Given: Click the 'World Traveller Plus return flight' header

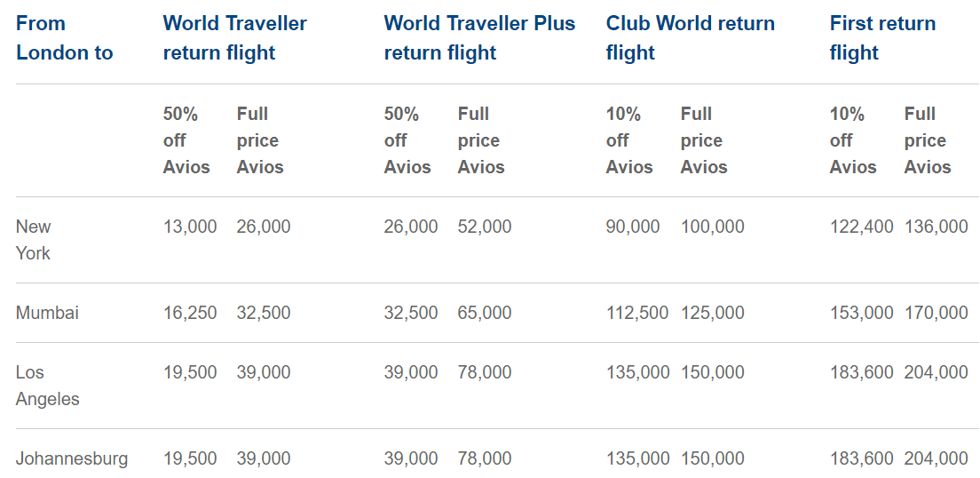Looking at the screenshot, I should (x=479, y=38).
